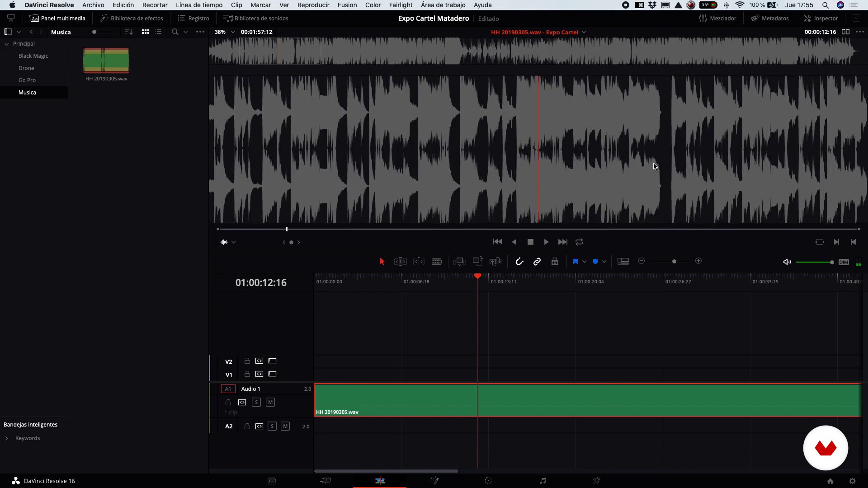868x488 pixels.
Task: Open the media pool three-dots options
Action: [x=200, y=32]
